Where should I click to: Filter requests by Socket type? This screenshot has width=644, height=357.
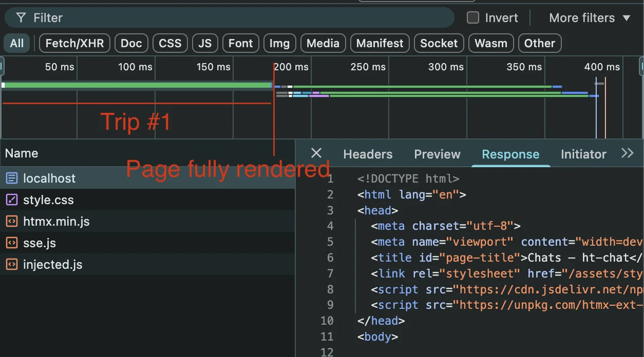point(439,44)
